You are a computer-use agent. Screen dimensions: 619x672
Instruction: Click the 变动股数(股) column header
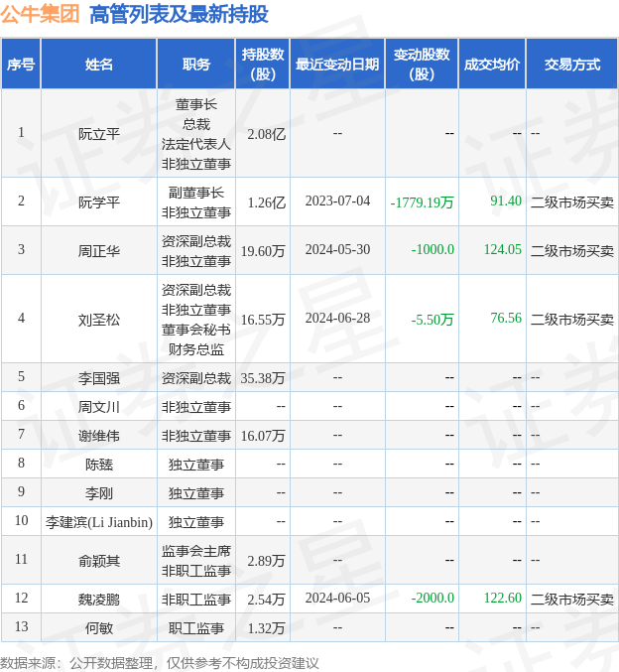(x=422, y=65)
